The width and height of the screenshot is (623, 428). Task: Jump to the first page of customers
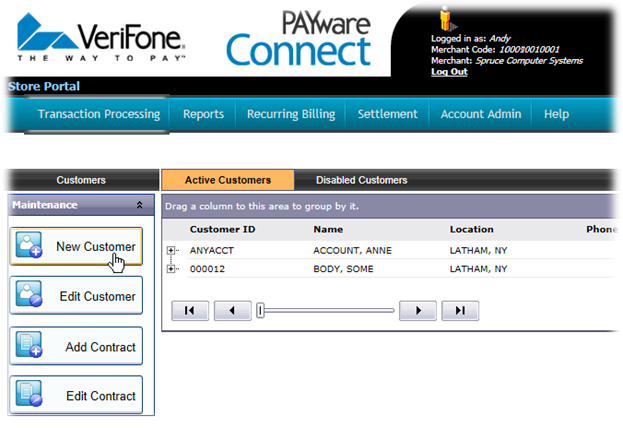pos(190,310)
